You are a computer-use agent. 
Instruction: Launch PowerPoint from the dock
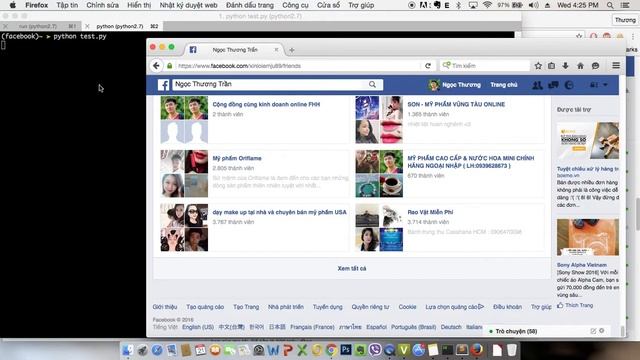click(288, 350)
